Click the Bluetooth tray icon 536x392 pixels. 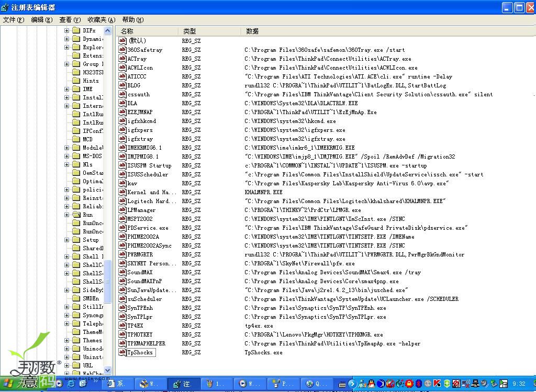pyautogui.click(x=418, y=384)
